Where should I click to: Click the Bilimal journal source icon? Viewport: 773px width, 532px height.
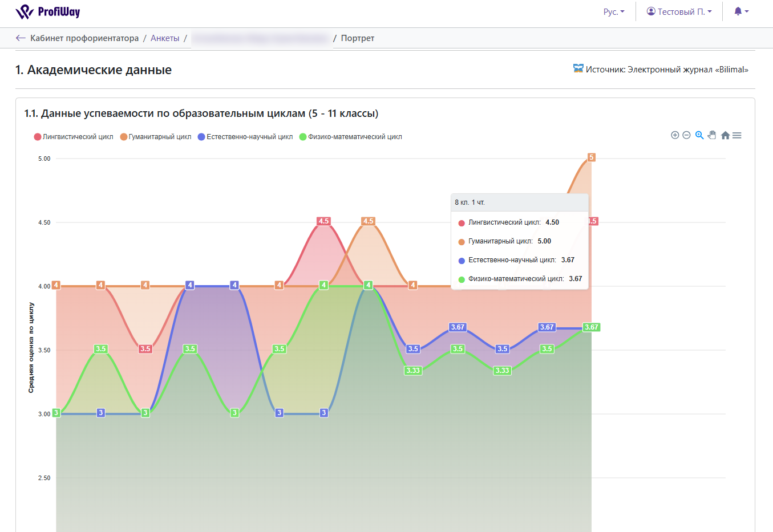coord(578,69)
